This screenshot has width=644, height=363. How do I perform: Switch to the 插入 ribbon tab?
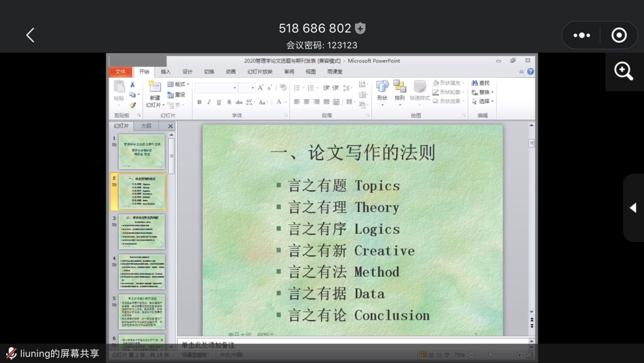(166, 72)
